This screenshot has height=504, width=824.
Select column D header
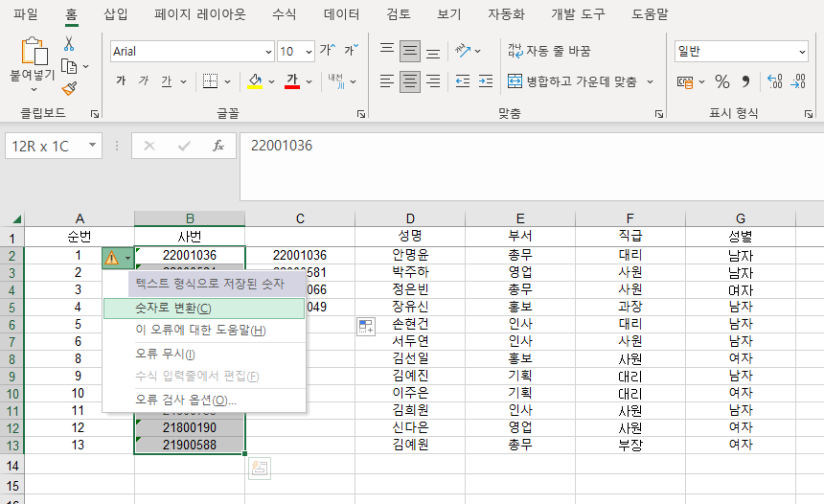coord(410,218)
